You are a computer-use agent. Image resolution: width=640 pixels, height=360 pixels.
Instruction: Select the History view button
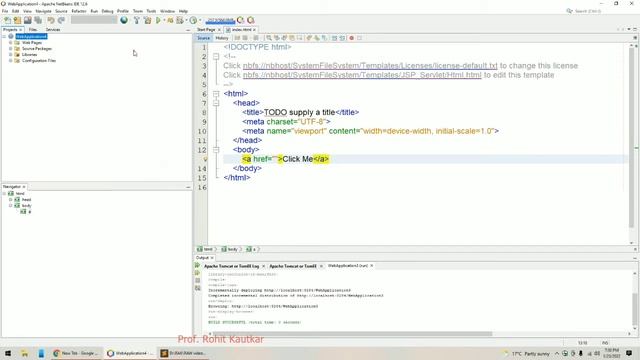tap(222, 38)
